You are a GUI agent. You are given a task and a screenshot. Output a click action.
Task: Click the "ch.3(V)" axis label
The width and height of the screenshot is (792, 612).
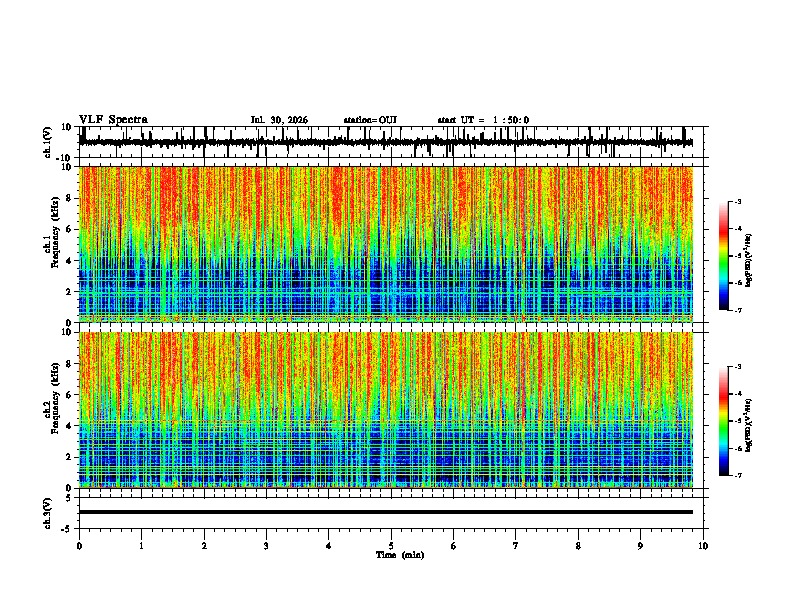(x=48, y=513)
